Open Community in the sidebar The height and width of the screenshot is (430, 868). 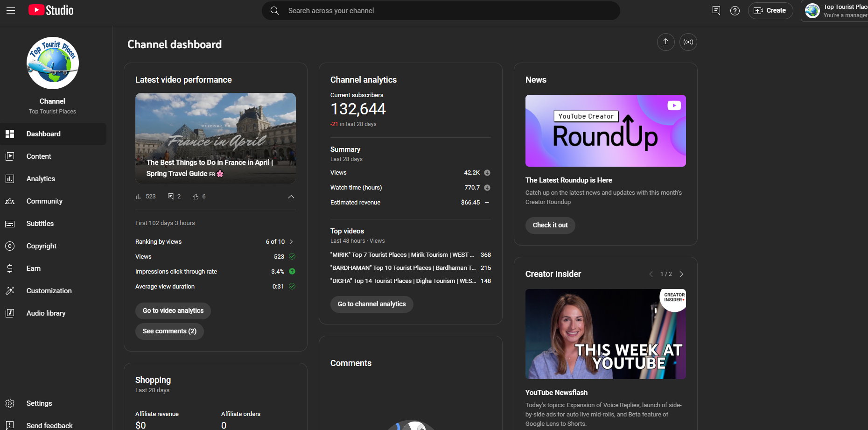[53, 201]
